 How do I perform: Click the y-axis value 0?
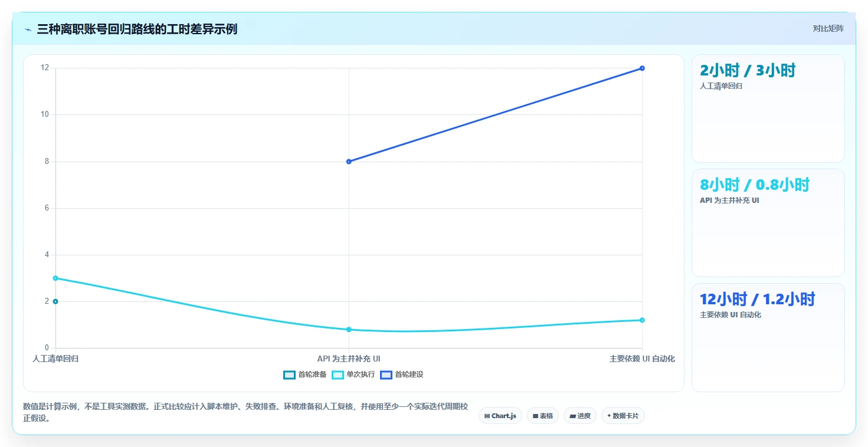[x=47, y=348]
